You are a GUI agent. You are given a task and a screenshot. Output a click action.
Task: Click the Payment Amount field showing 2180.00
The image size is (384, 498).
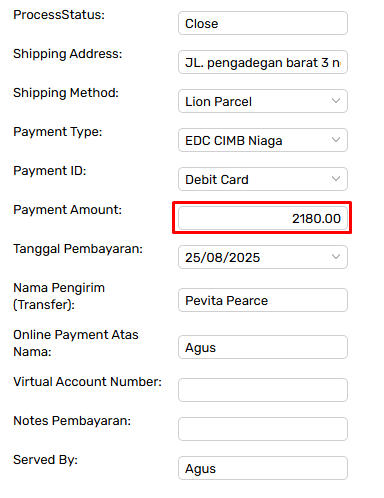click(x=263, y=218)
